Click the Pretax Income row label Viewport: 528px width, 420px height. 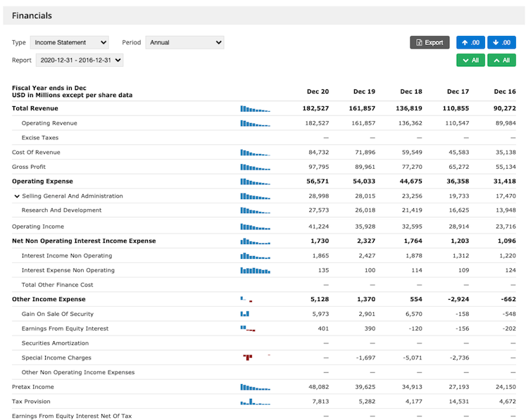click(x=32, y=387)
